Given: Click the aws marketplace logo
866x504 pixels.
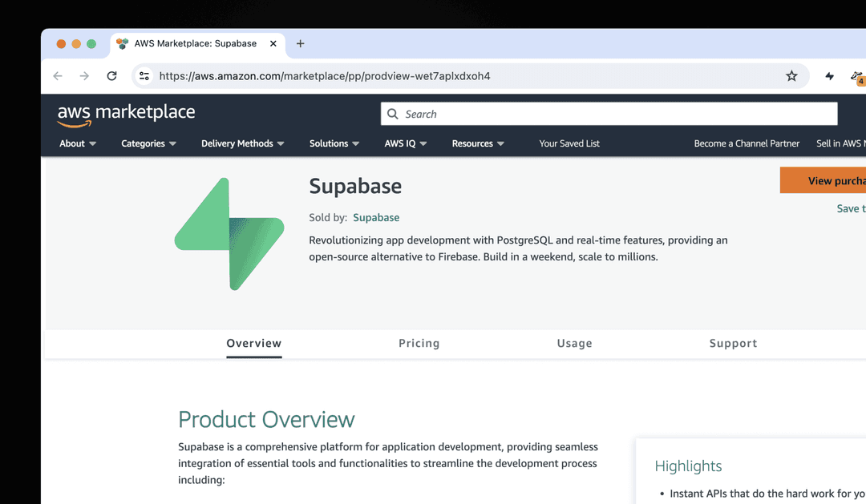Looking at the screenshot, I should pyautogui.click(x=127, y=115).
